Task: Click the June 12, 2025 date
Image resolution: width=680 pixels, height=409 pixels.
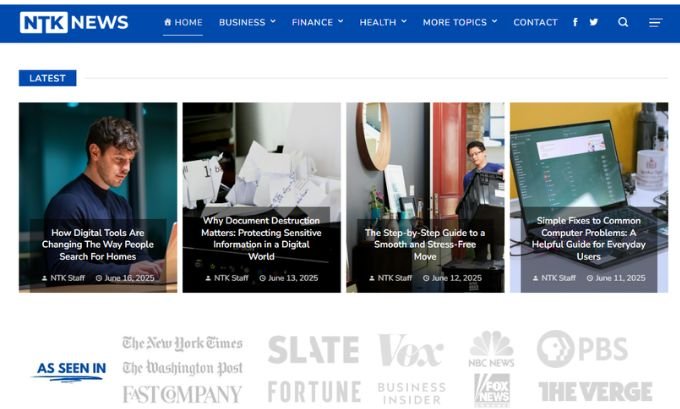Action: [x=452, y=278]
